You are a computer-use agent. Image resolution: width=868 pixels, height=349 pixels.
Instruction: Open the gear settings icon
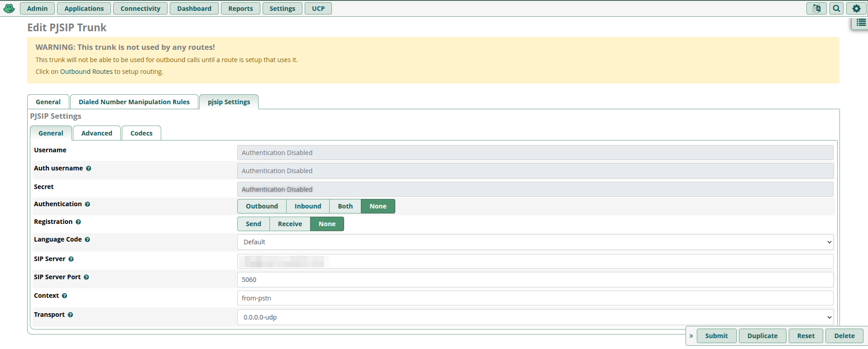click(x=856, y=9)
